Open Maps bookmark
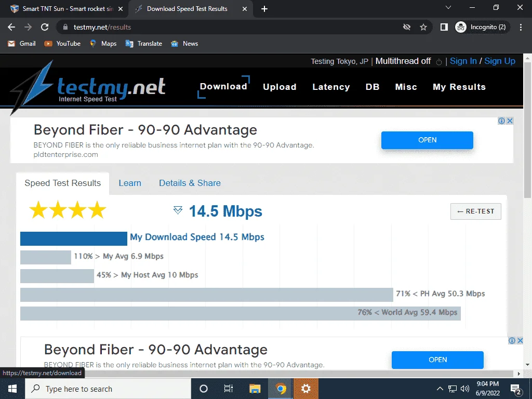532x399 pixels. (x=103, y=44)
